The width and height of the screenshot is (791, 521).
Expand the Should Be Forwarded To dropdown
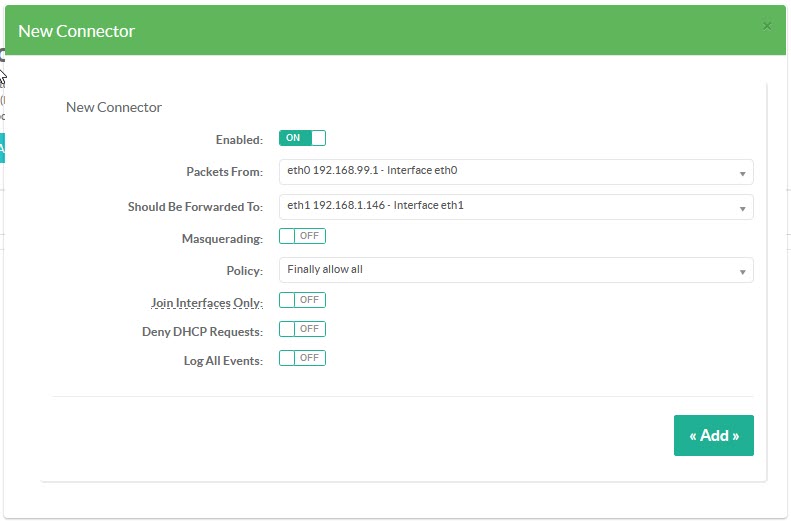coord(515,207)
